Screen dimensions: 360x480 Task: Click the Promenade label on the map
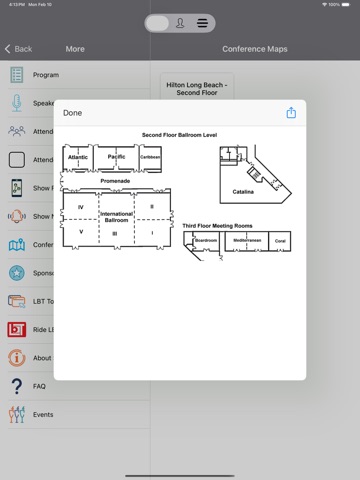coord(115,181)
